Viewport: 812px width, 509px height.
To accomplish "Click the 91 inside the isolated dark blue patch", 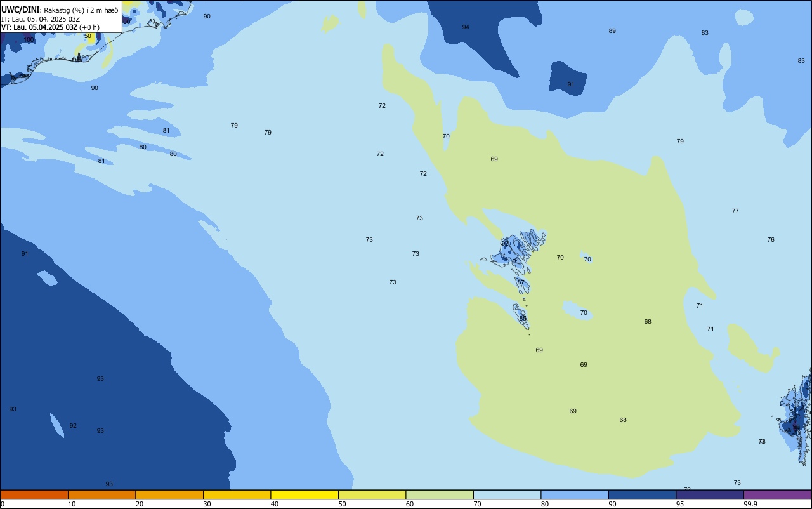I will click(571, 84).
